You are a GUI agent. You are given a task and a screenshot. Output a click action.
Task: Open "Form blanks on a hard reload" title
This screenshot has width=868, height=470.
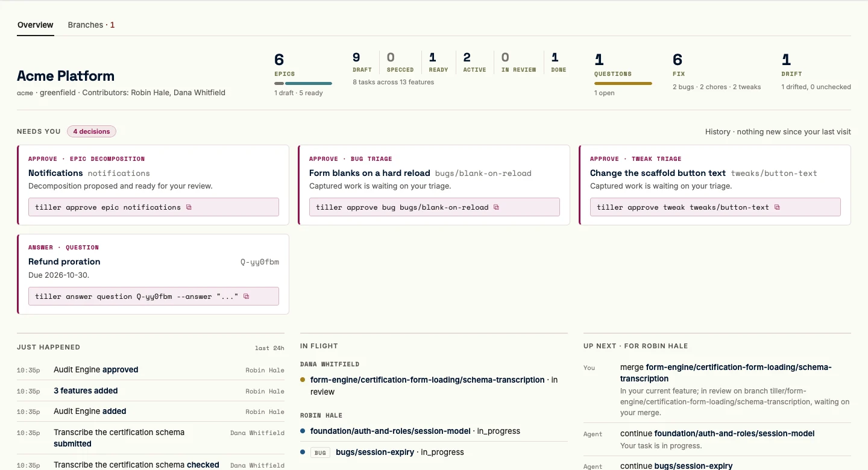click(370, 173)
